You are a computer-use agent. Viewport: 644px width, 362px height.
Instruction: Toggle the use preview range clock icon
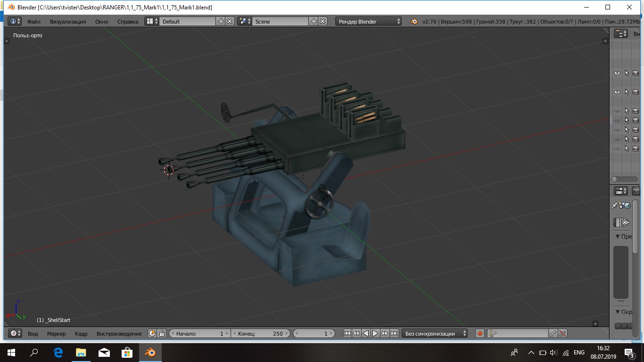(152, 333)
